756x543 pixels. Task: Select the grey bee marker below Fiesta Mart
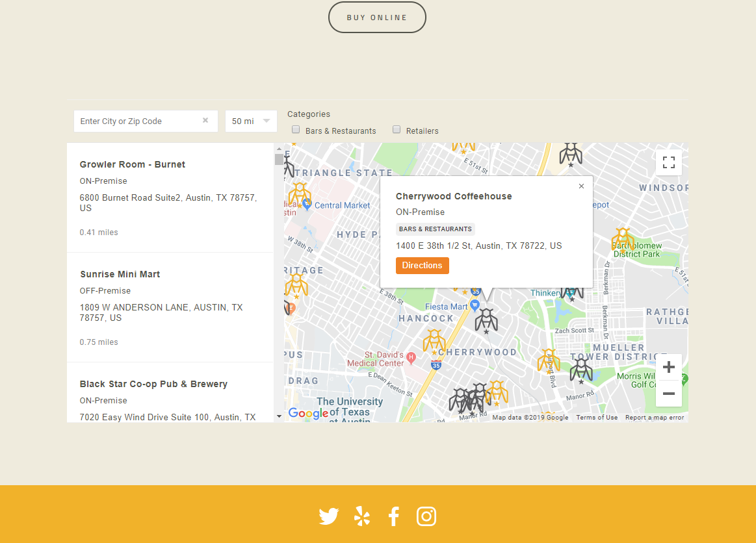[486, 320]
